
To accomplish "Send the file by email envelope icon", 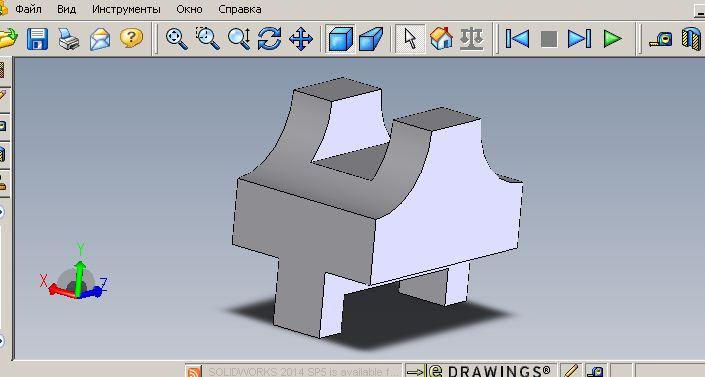I will pyautogui.click(x=100, y=39).
